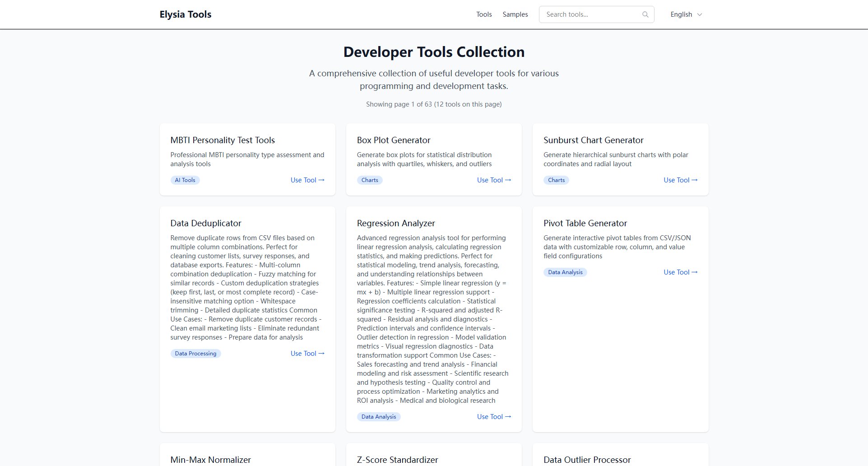Click the Data Analysis badge on Regression Analyzer

(x=378, y=416)
